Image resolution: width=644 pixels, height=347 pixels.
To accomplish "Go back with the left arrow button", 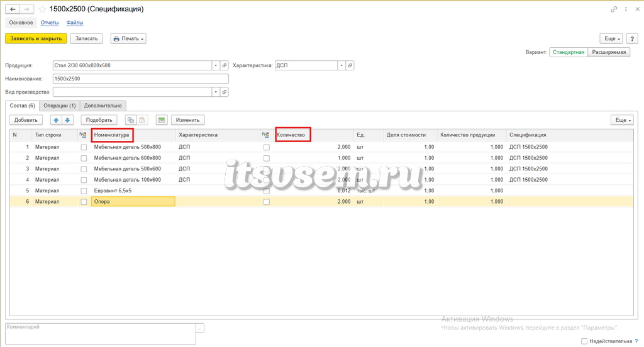I will tap(13, 9).
